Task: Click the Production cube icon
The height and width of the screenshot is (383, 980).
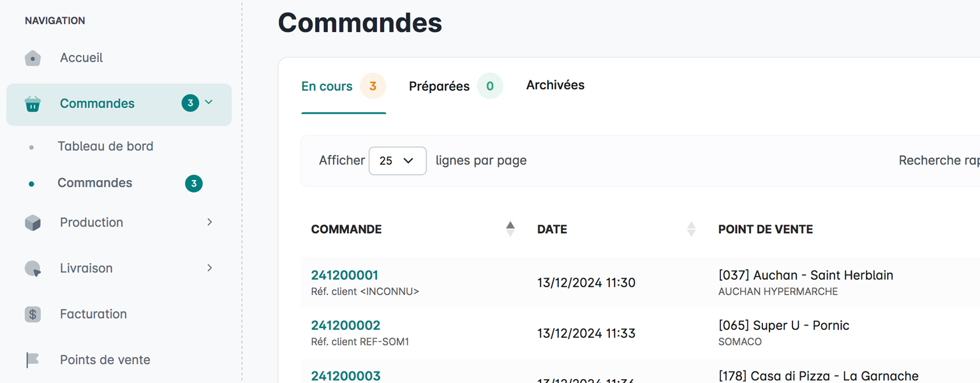Action: coord(33,223)
